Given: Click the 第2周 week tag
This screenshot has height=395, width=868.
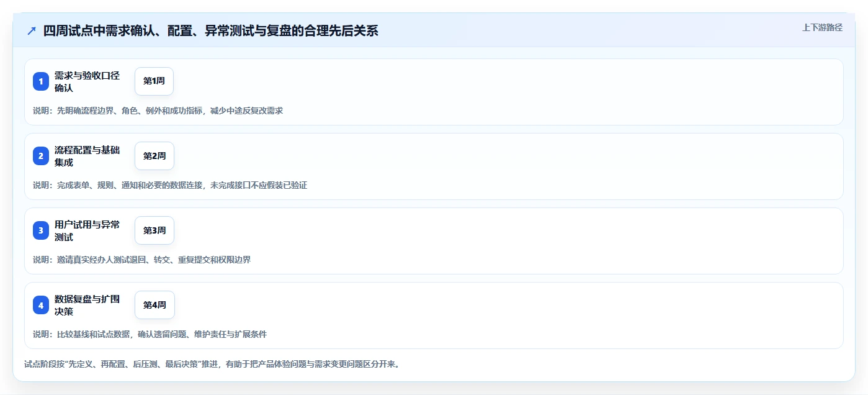Looking at the screenshot, I should pyautogui.click(x=154, y=156).
